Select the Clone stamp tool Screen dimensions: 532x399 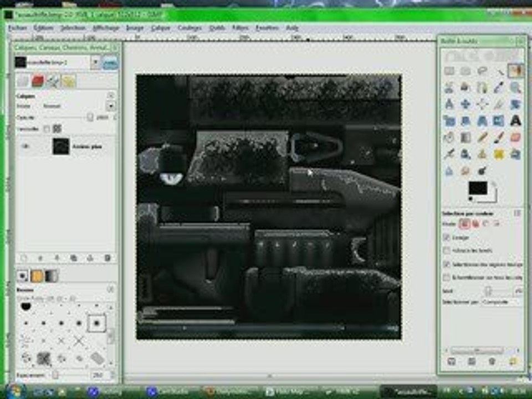pyautogui.click(x=482, y=154)
